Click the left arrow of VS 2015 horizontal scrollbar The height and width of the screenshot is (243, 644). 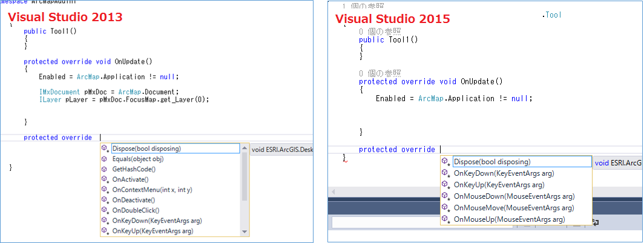[x=333, y=191]
